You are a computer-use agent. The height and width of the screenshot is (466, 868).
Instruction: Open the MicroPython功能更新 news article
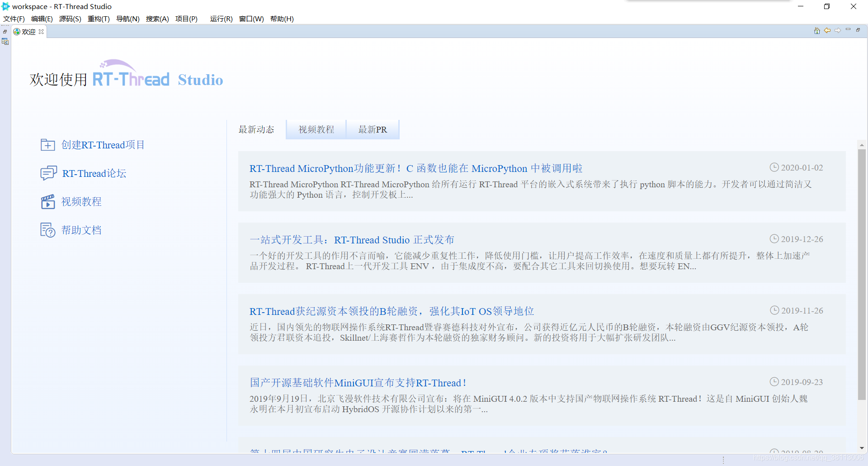(x=415, y=169)
